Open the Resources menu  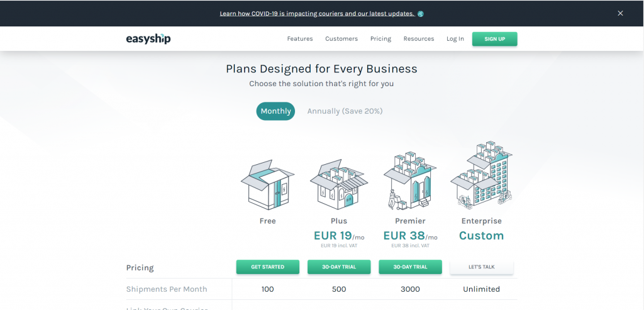[418, 38]
